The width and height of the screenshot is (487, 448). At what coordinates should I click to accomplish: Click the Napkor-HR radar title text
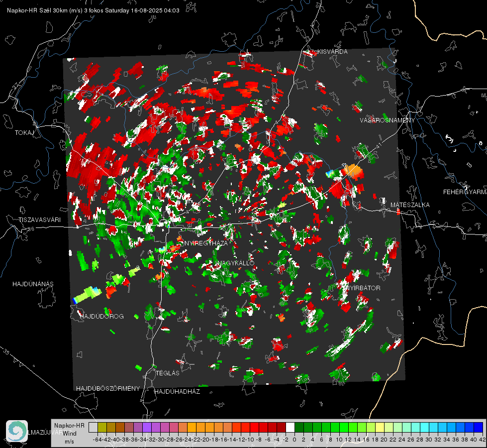(x=93, y=10)
